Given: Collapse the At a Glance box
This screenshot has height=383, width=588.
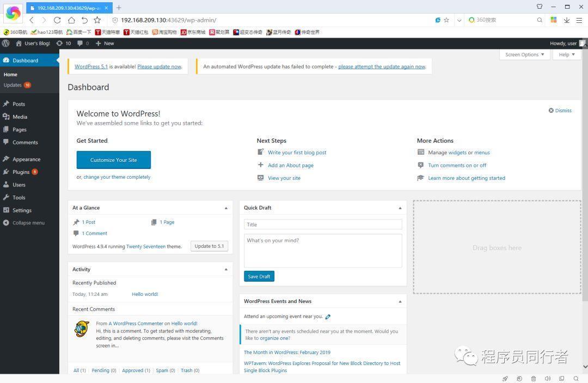Looking at the screenshot, I should tap(226, 208).
